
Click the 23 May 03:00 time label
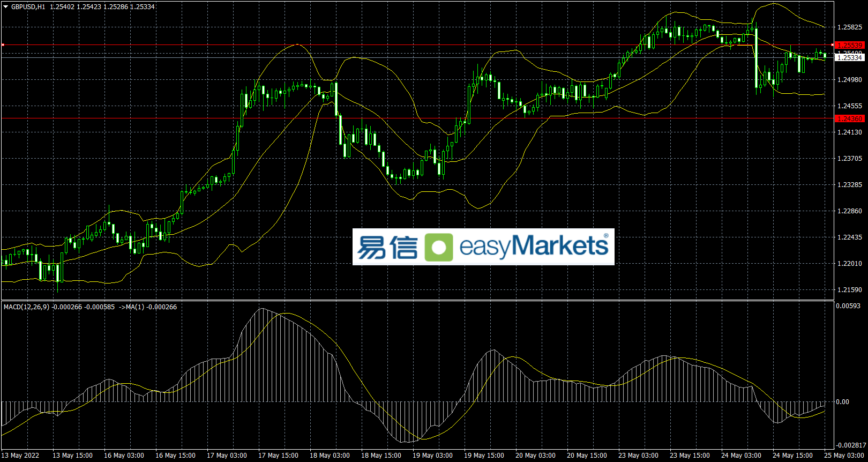(638, 456)
